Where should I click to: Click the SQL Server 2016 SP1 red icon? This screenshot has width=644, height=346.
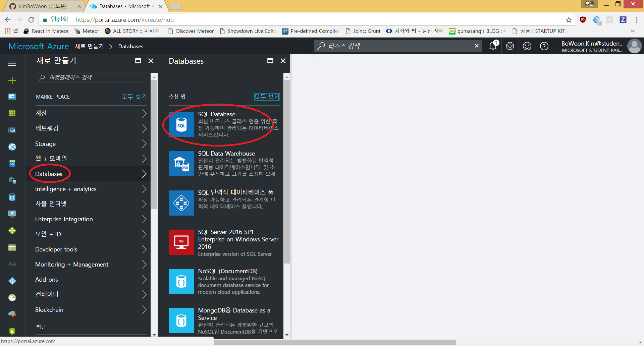181,242
